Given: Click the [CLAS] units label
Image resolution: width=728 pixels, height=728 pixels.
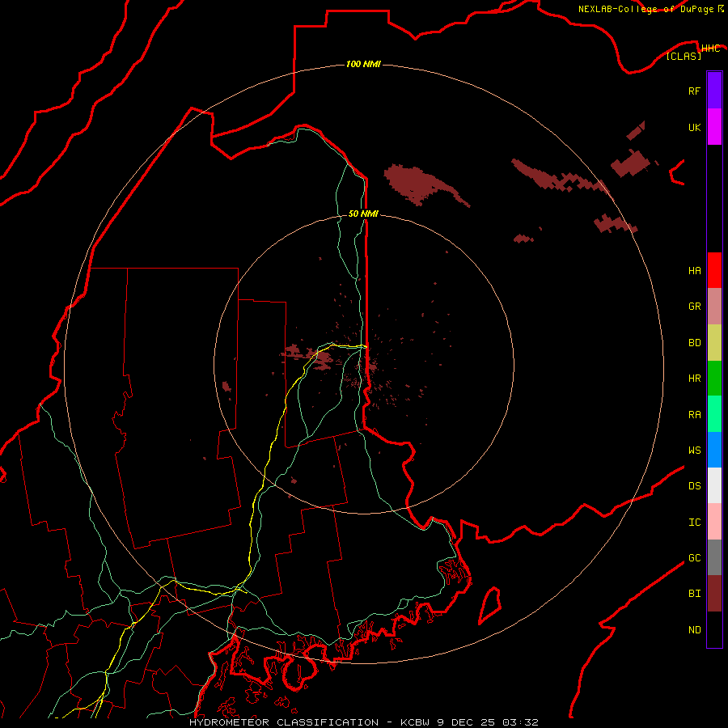Looking at the screenshot, I should [684, 56].
